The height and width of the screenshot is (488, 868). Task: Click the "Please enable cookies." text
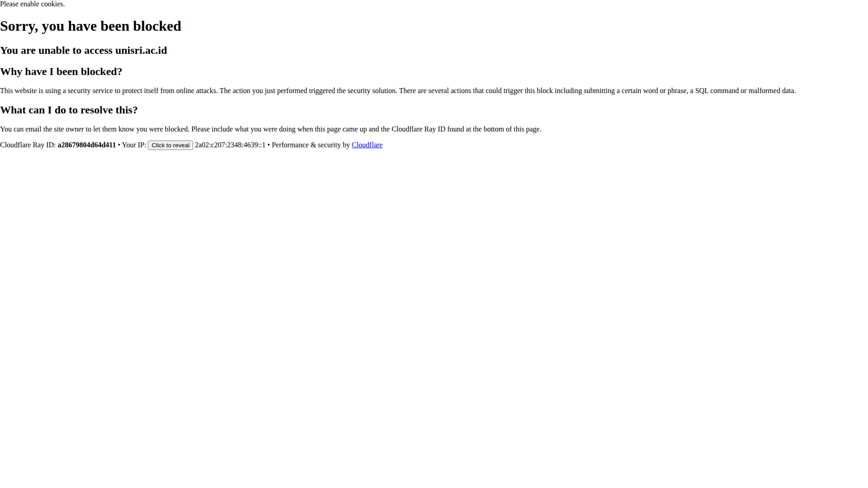tap(32, 4)
